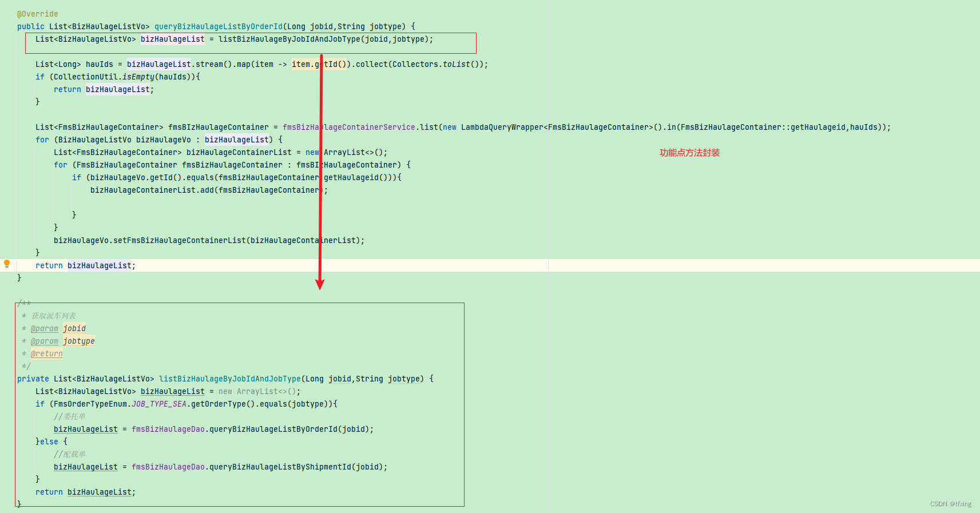Click return bizHaulageList inside isEmpty check
This screenshot has width=980, height=513.
point(104,89)
